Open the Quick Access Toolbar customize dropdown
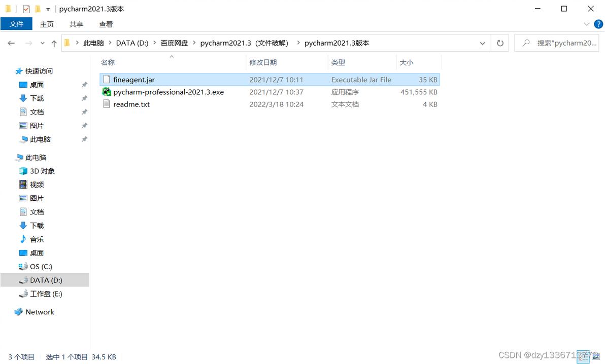605x364 pixels. (48, 9)
